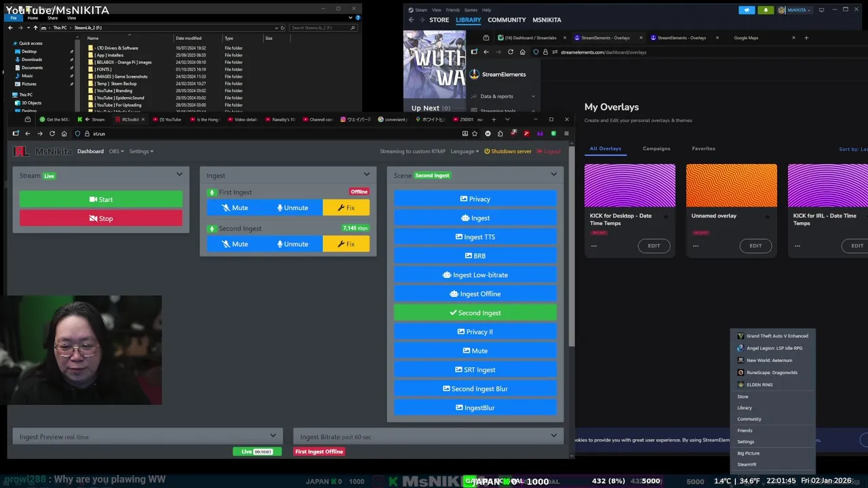Click the File Explorer search box
The height and width of the screenshot is (488, 868).
[323, 28]
